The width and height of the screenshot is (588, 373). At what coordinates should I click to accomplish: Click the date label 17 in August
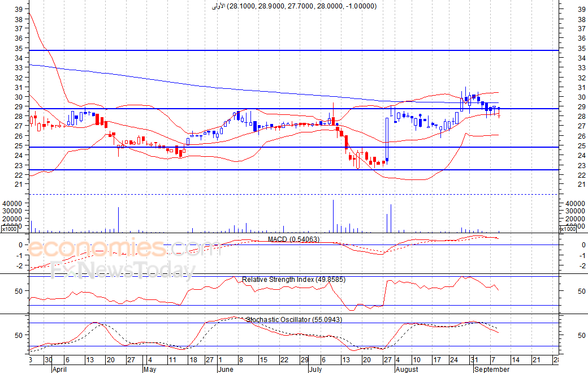pyautogui.click(x=437, y=360)
